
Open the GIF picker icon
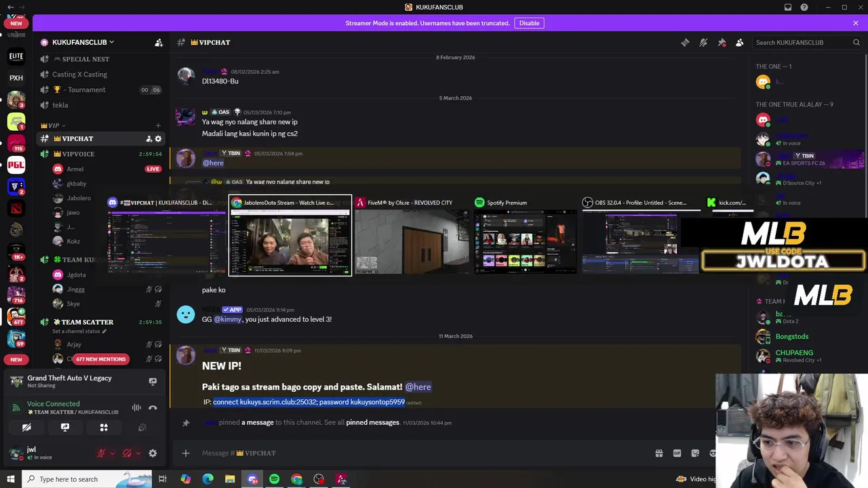[677, 453]
